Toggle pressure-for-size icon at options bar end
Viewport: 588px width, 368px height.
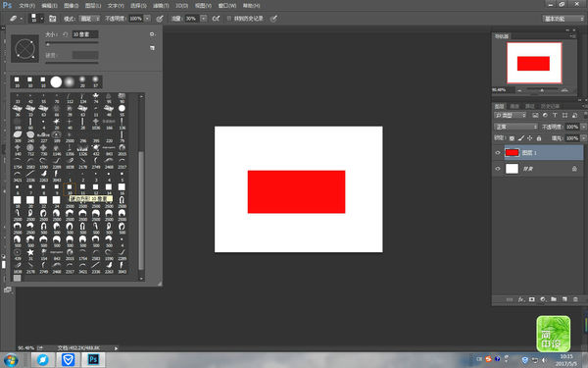pyautogui.click(x=274, y=19)
